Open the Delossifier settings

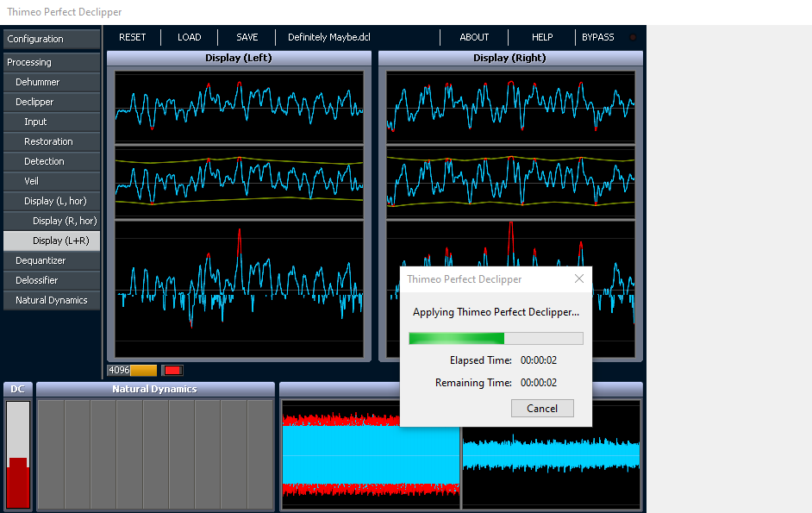[52, 280]
